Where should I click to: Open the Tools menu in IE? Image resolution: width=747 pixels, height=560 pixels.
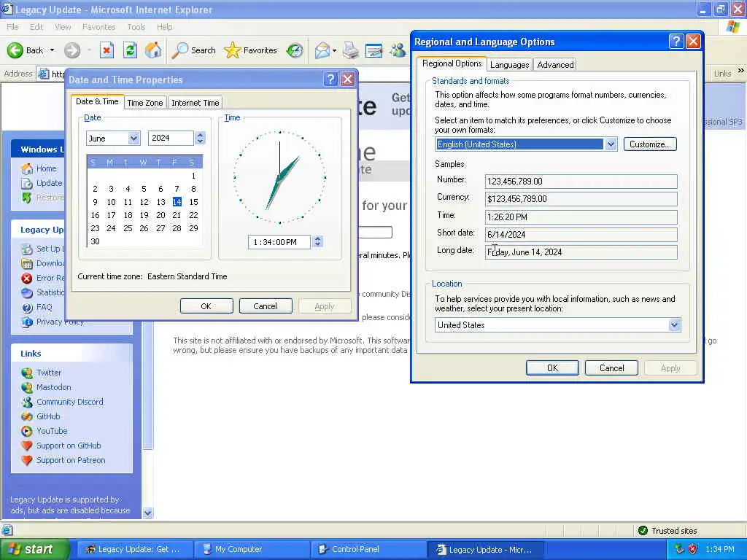click(x=136, y=27)
